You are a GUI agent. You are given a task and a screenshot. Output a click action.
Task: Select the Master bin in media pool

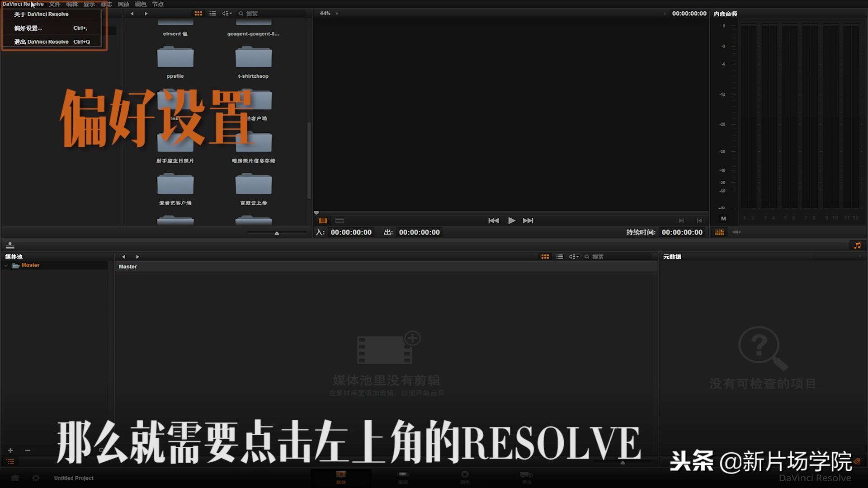click(x=30, y=265)
